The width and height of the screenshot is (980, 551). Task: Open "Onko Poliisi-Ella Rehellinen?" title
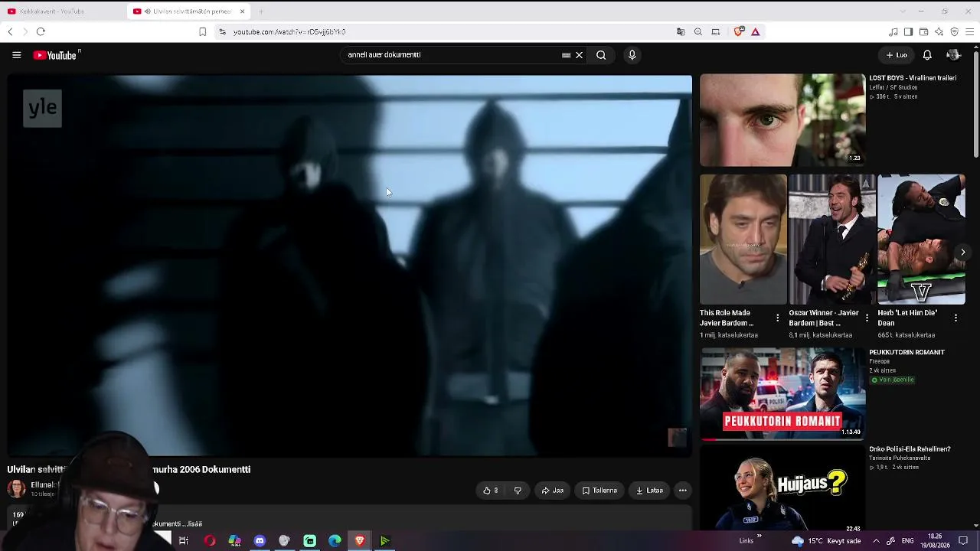pyautogui.click(x=910, y=449)
